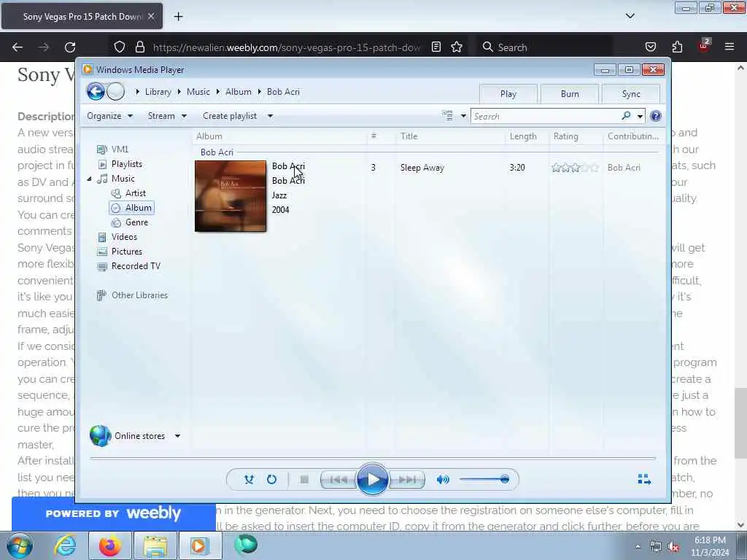The image size is (747, 560).
Task: Click the Jazz genre text
Action: (279, 195)
